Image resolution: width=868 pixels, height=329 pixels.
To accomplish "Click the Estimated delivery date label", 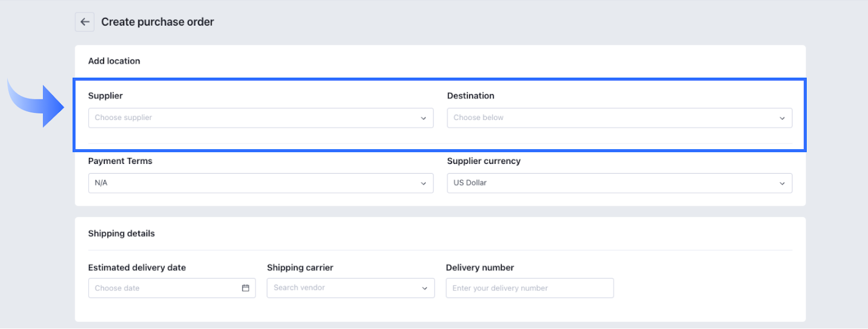I will coord(137,268).
